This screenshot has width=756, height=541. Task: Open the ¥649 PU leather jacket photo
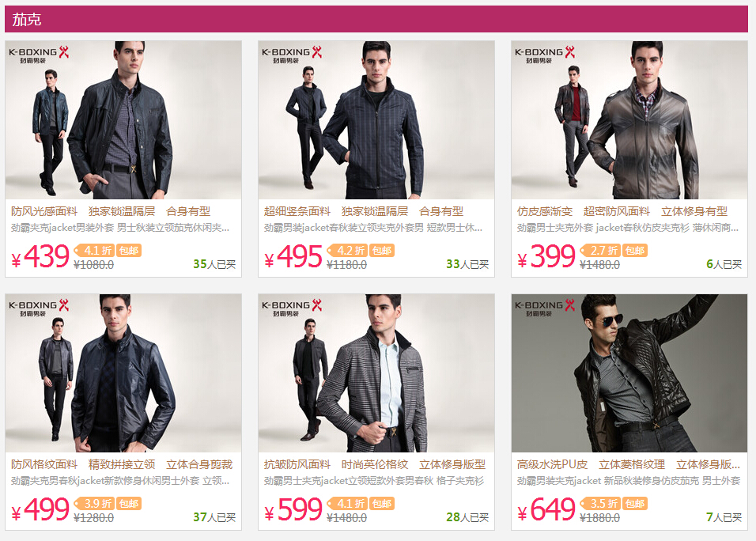(x=629, y=373)
